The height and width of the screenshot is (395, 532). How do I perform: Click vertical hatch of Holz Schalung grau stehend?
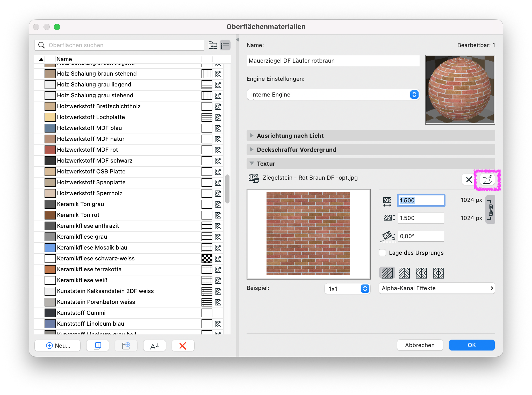(207, 96)
